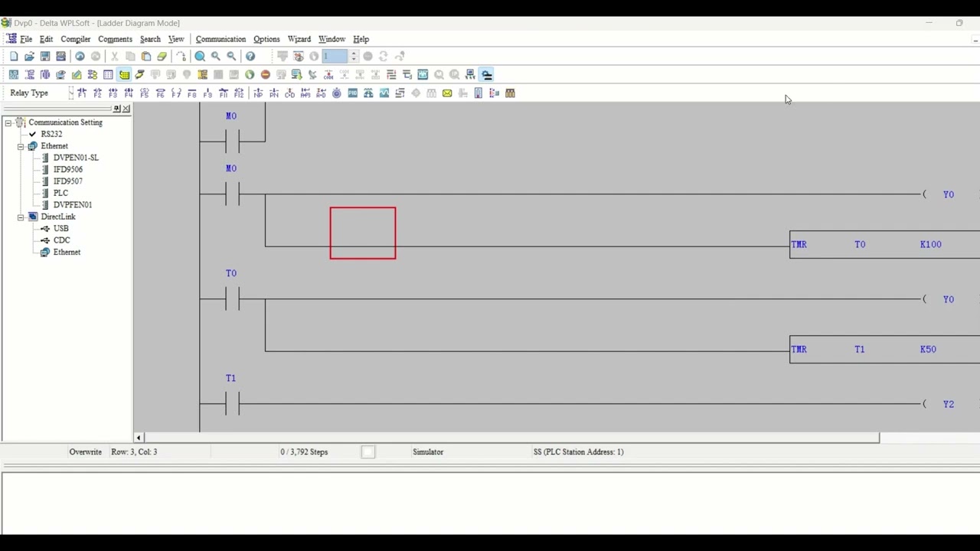
Task: Open an existing project file
Action: (x=29, y=57)
